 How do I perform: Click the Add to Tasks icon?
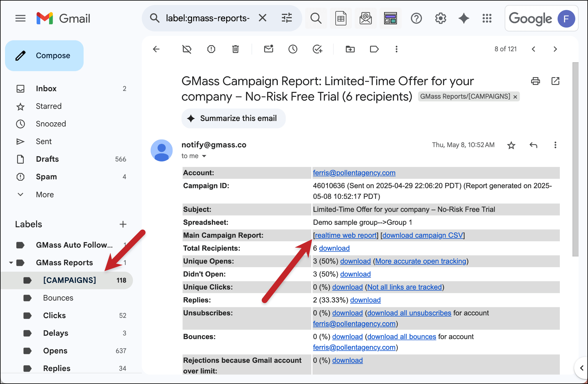pyautogui.click(x=317, y=49)
